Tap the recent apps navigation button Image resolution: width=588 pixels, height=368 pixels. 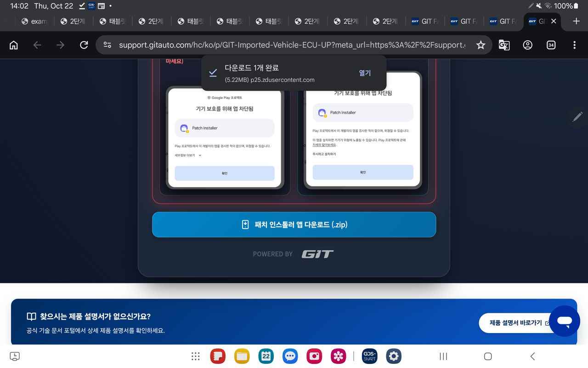pos(443,356)
